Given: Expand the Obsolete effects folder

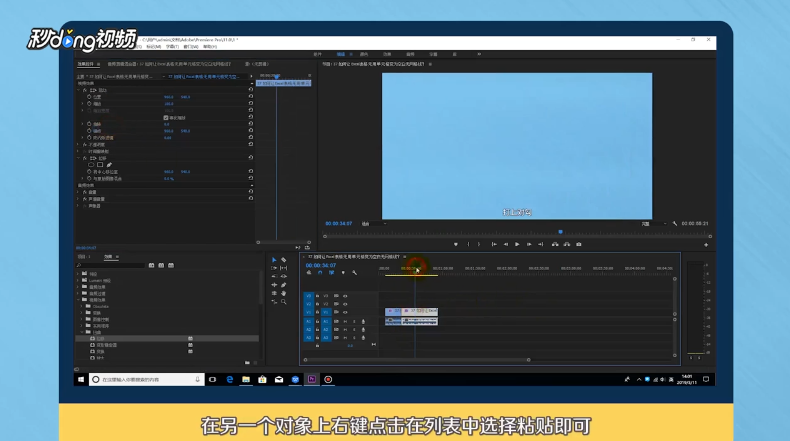Looking at the screenshot, I should pyautogui.click(x=82, y=306).
